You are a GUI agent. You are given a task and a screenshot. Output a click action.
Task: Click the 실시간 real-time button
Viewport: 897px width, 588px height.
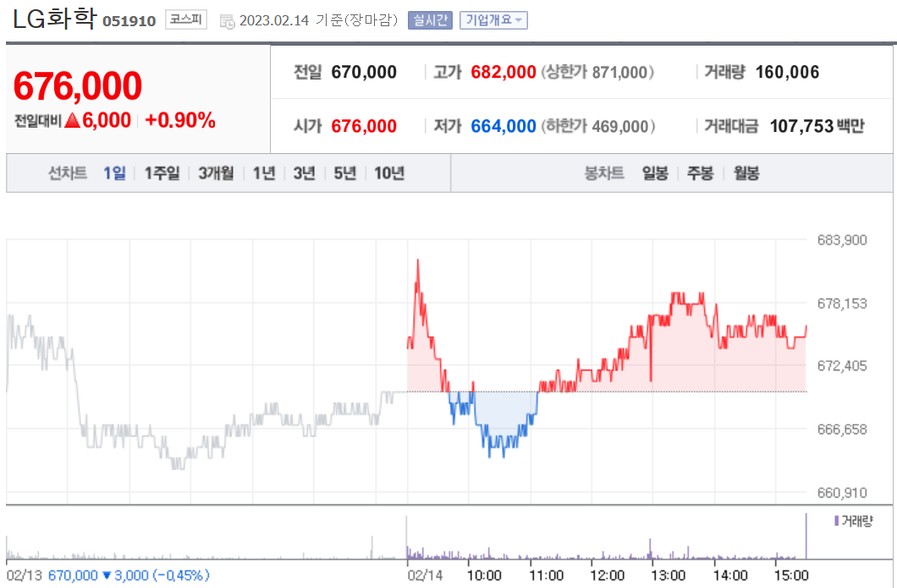click(x=430, y=20)
